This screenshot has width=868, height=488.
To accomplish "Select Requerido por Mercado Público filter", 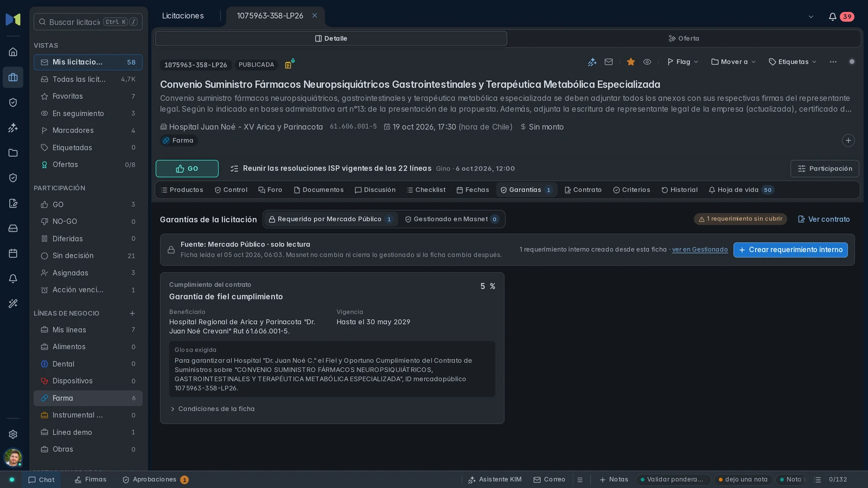I will (x=330, y=219).
